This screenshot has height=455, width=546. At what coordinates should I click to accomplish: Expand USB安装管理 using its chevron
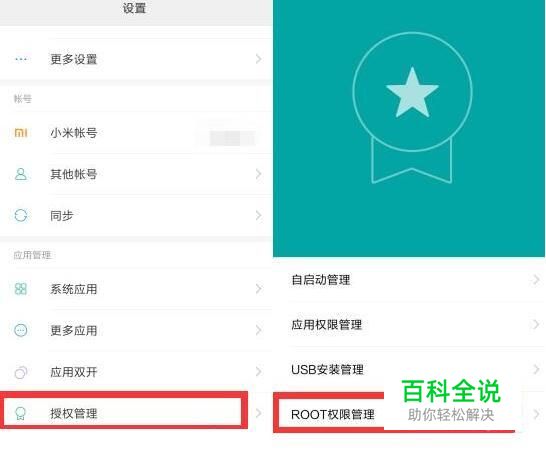pos(536,369)
